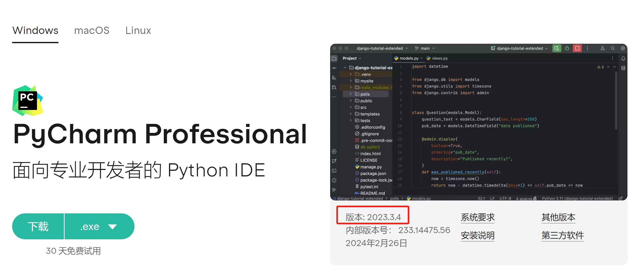The image size is (644, 276).
Task: Open the .exe installer type dropdown
Action: click(x=99, y=226)
